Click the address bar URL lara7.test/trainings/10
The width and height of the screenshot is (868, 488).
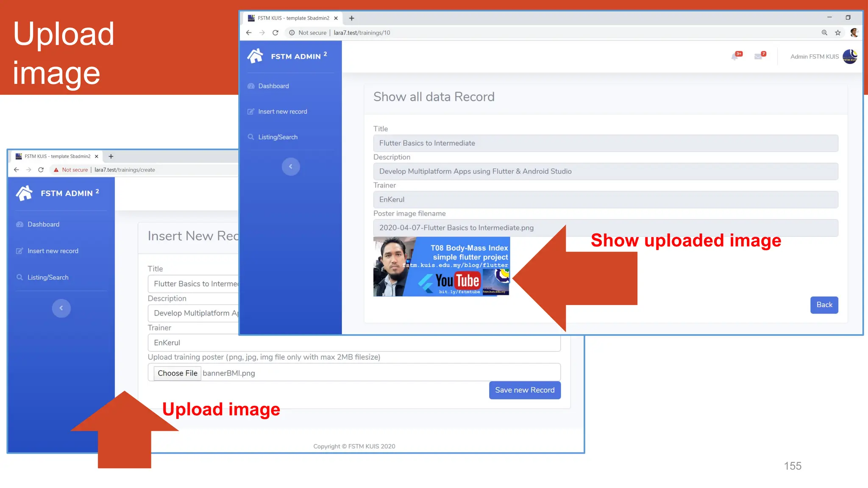click(x=362, y=33)
